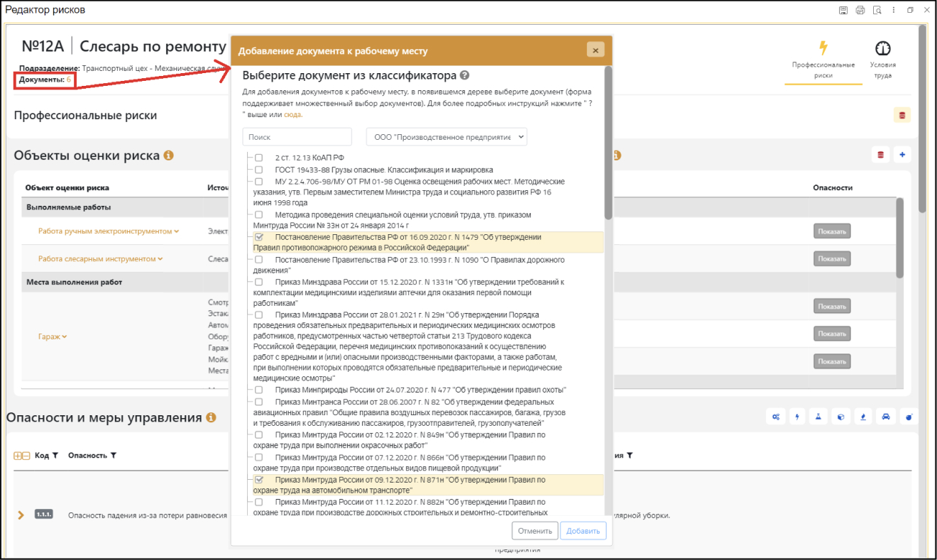This screenshot has width=937, height=560.
Task: Click the blue plus button to add a risk object
Action: coord(903,155)
